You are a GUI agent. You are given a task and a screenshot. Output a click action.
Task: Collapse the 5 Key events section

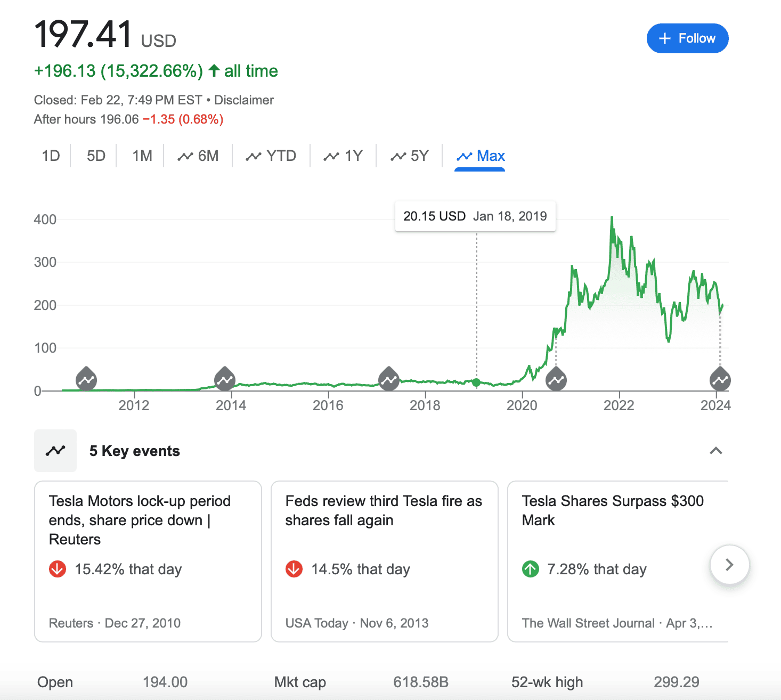[716, 451]
